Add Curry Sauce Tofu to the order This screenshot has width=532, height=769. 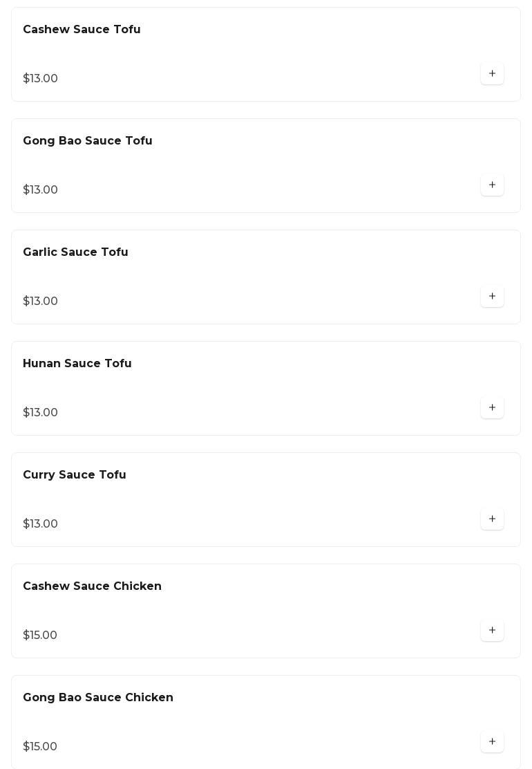click(492, 519)
